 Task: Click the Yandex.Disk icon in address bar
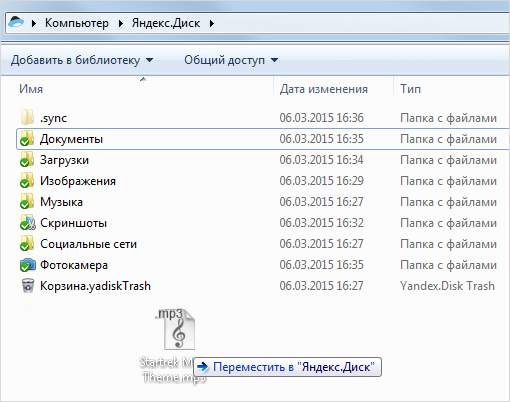pyautogui.click(x=16, y=23)
